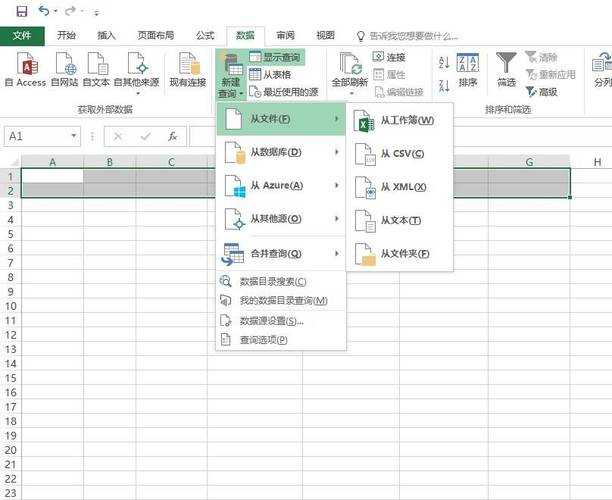Click the 分列 text to columns icon
Viewport: 612px width, 500px height.
point(602,69)
